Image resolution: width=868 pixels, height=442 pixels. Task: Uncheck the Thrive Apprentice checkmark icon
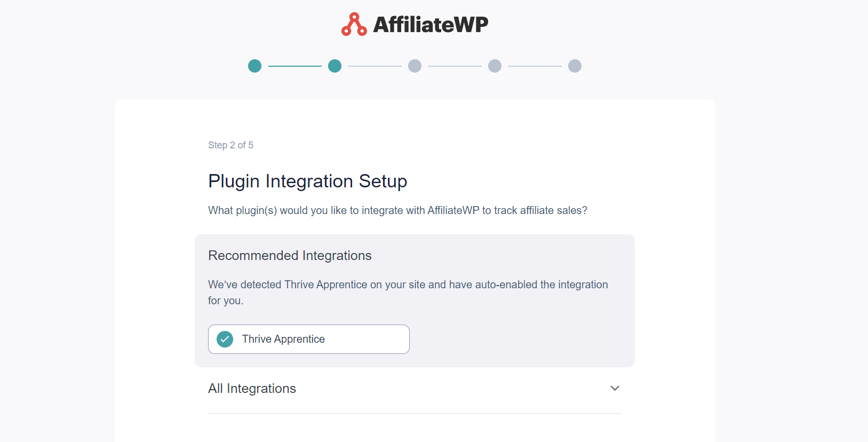tap(225, 339)
